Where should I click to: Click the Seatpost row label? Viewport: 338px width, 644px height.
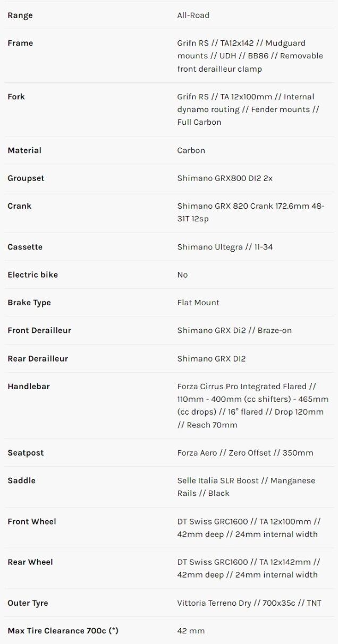[26, 453]
